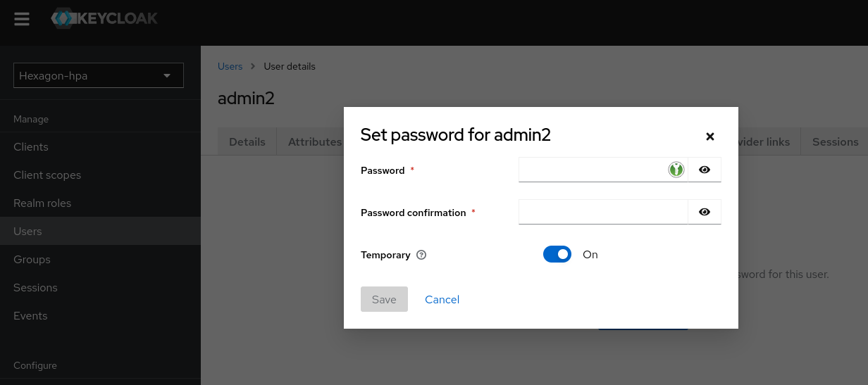
Task: Click the Configure section label
Action: (35, 365)
